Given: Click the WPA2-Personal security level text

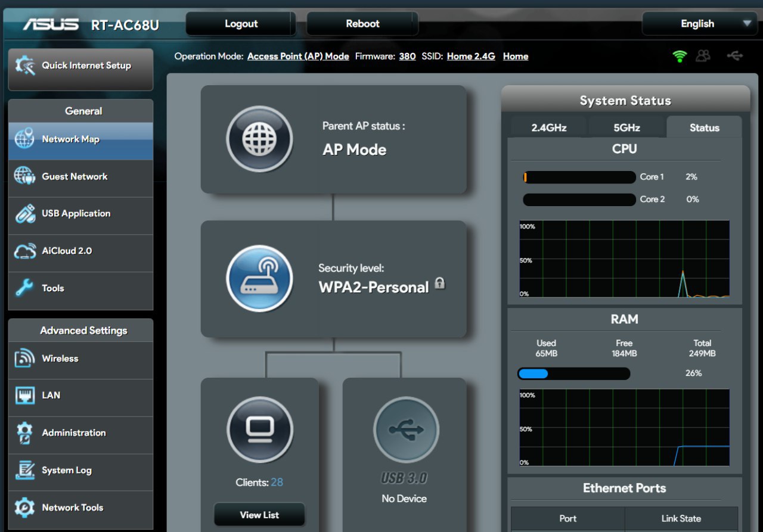Looking at the screenshot, I should pyautogui.click(x=374, y=287).
